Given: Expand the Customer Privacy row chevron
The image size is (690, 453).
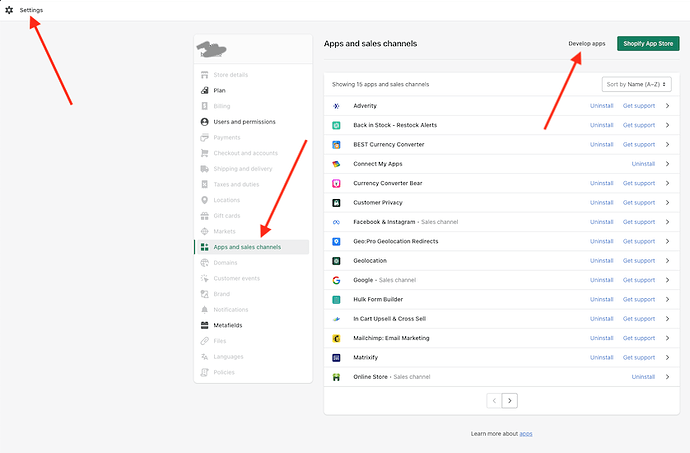Looking at the screenshot, I should [668, 203].
